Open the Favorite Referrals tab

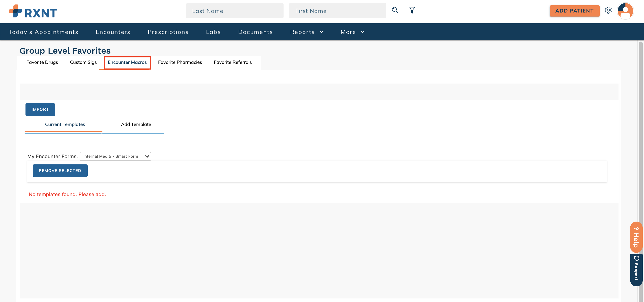233,63
